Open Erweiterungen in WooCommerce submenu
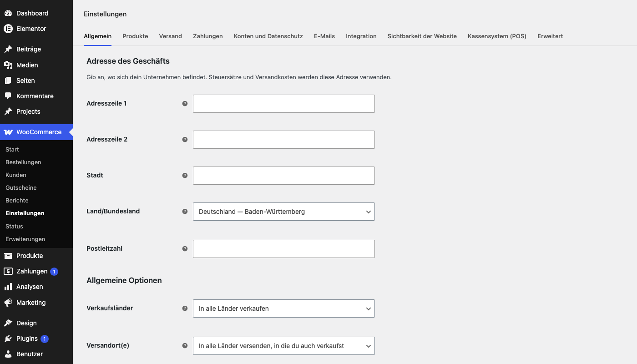 [x=25, y=239]
